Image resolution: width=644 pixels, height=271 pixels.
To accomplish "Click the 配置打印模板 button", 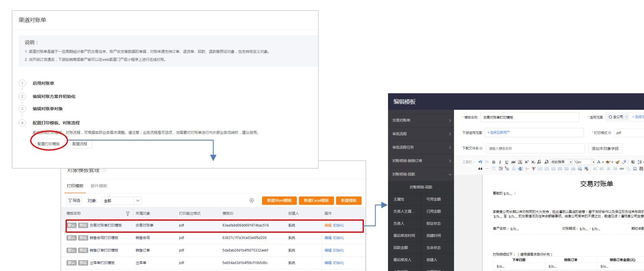I will 49,144.
